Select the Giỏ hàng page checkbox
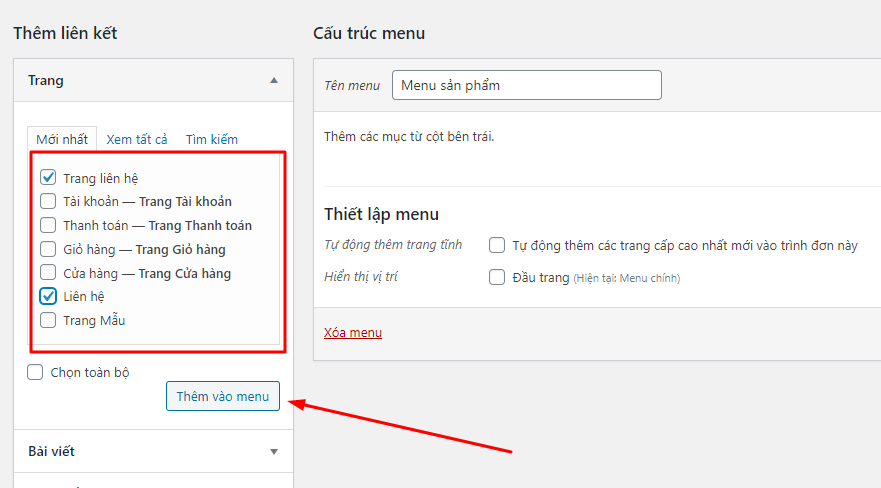 point(48,249)
